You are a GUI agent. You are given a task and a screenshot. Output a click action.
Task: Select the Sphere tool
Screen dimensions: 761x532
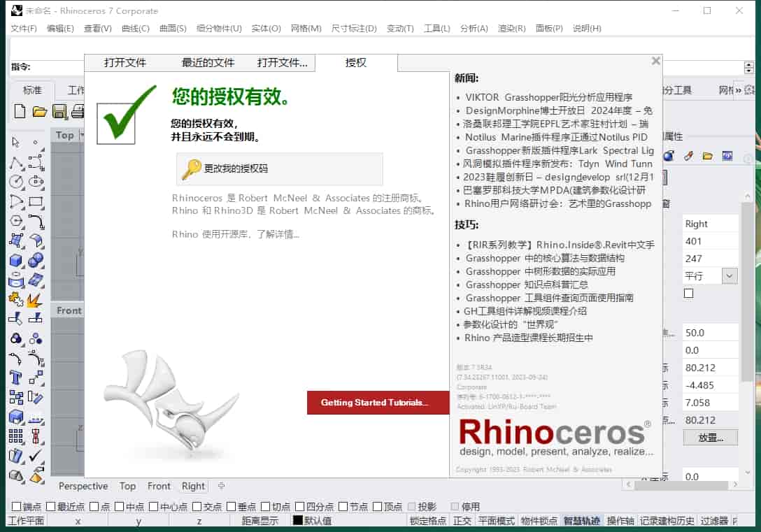click(x=36, y=262)
